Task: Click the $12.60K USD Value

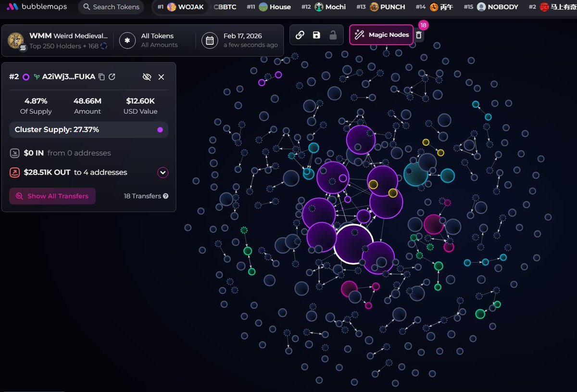Action: point(140,101)
